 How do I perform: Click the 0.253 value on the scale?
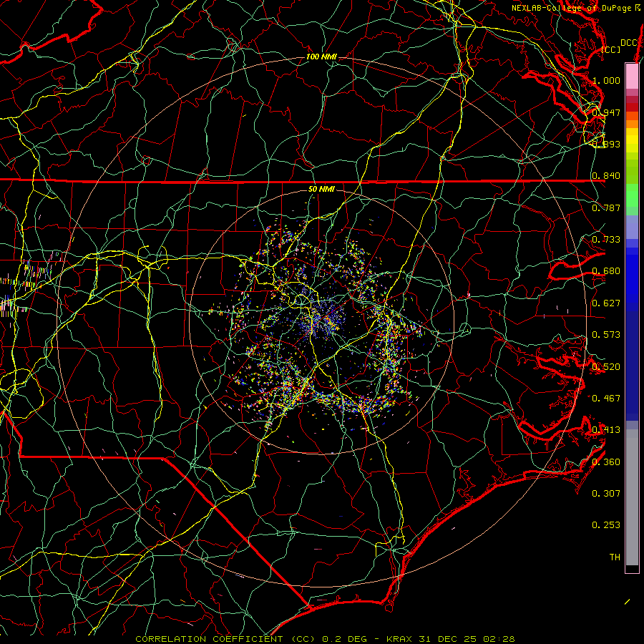click(x=606, y=525)
